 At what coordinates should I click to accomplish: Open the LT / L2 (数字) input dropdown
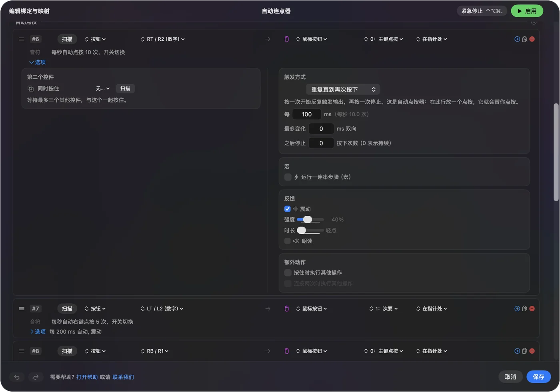[x=162, y=308]
